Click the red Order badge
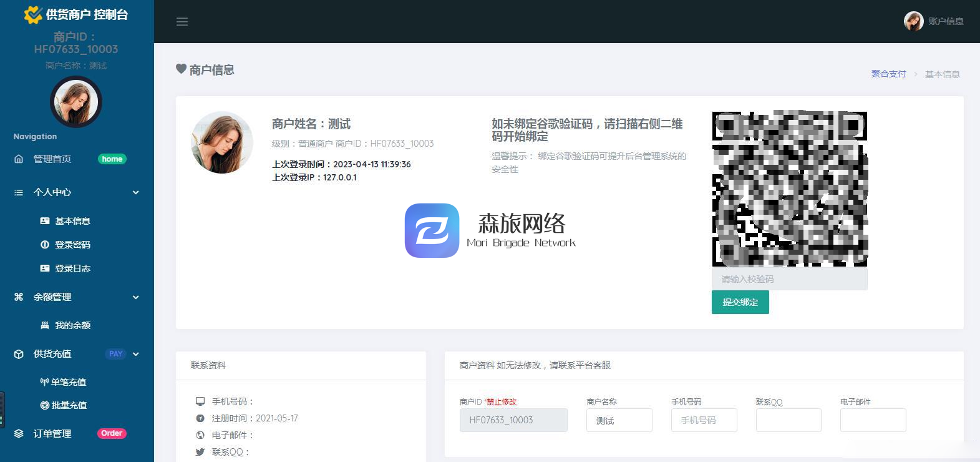This screenshot has height=462, width=980. click(112, 433)
